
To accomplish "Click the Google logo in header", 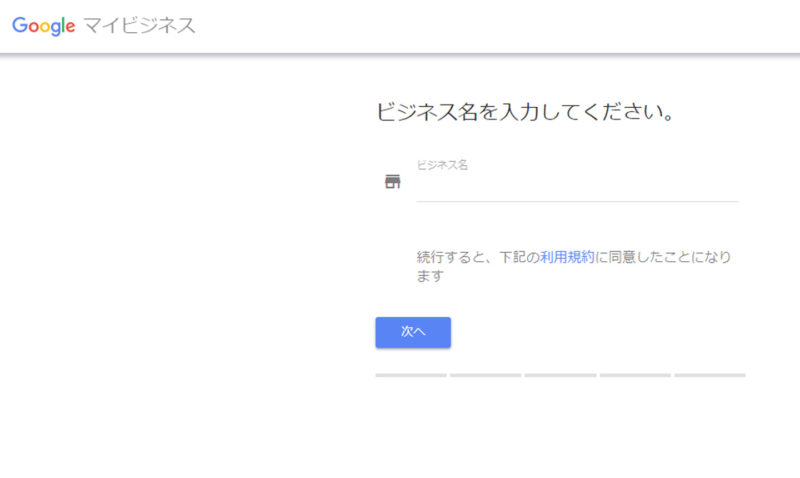I will [x=44, y=26].
